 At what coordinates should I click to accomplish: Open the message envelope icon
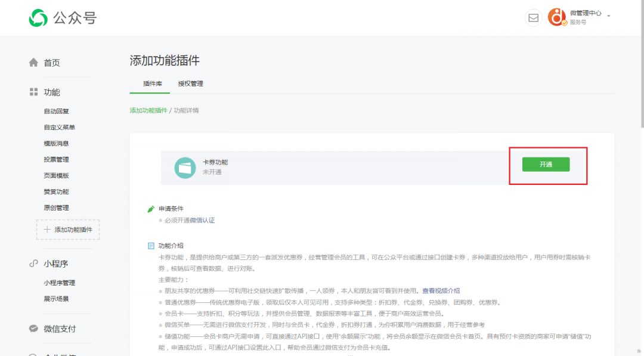point(533,17)
